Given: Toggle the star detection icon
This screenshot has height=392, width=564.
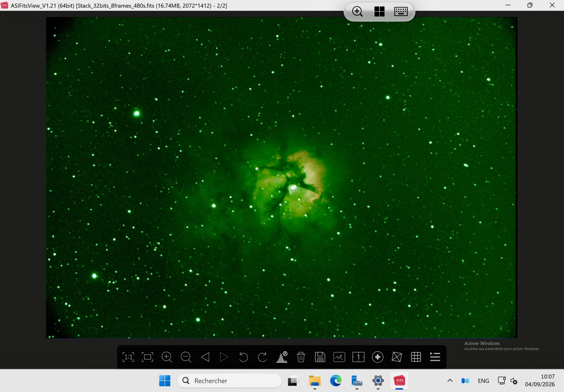Looking at the screenshot, I should tap(378, 357).
